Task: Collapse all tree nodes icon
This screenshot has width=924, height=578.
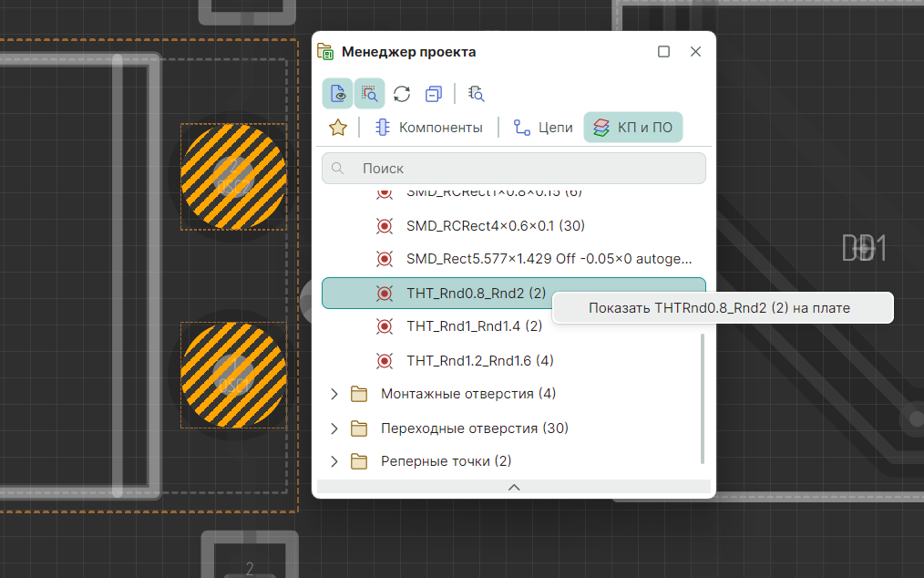Action: coord(434,94)
